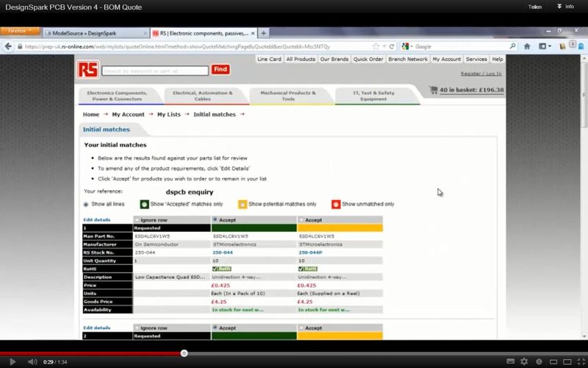The width and height of the screenshot is (588, 368).
Task: Play the video
Action: coord(12,361)
